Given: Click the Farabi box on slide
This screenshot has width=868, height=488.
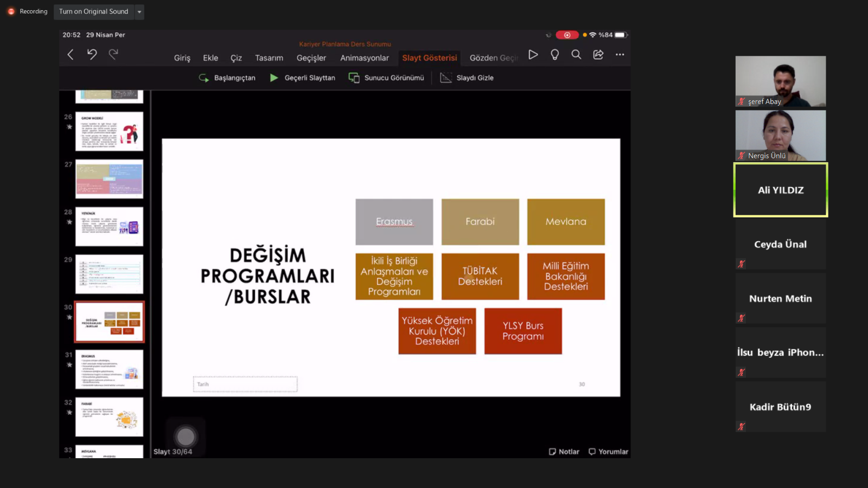Looking at the screenshot, I should click(x=480, y=222).
